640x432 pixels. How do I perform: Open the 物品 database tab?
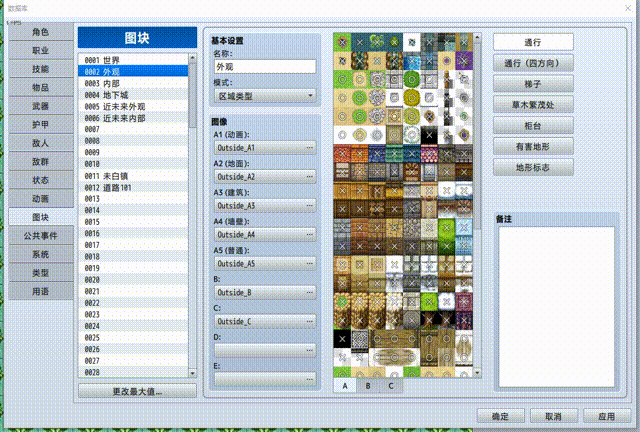pyautogui.click(x=40, y=87)
